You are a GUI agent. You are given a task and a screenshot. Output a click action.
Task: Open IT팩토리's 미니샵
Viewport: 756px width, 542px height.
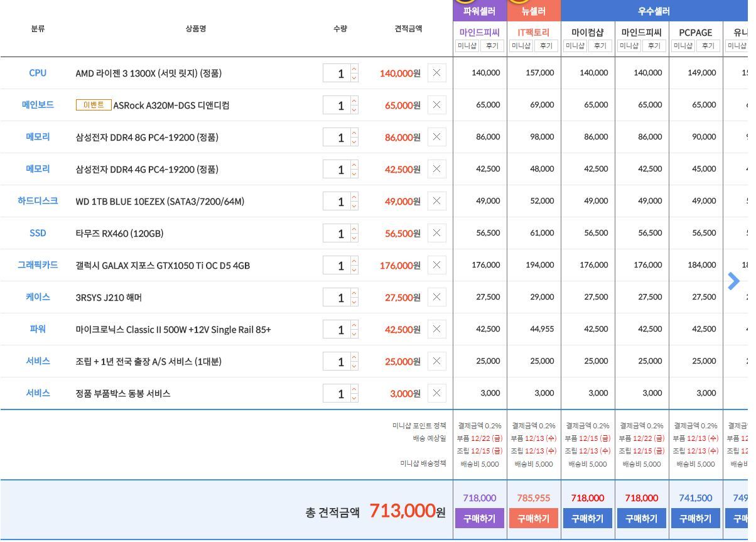(x=521, y=46)
